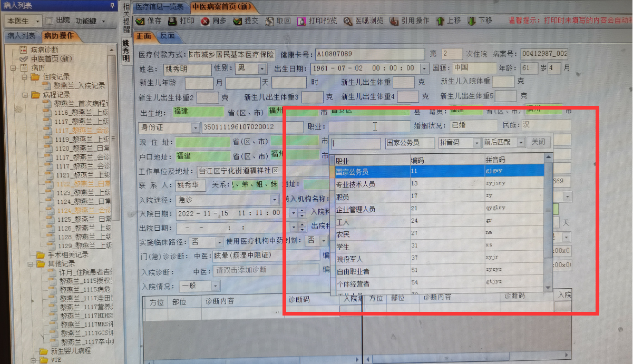Click the 上移 move up arrow
The height and width of the screenshot is (364, 633).
449,21
